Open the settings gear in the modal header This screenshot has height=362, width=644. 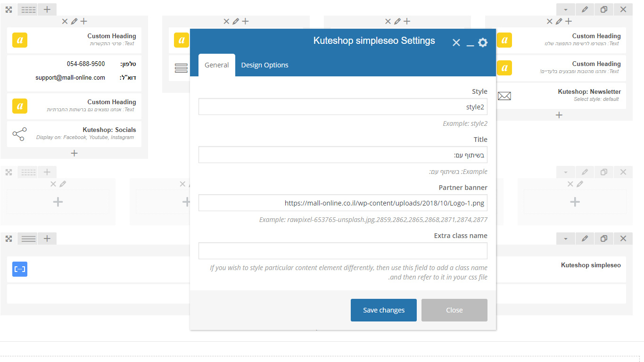point(483,42)
